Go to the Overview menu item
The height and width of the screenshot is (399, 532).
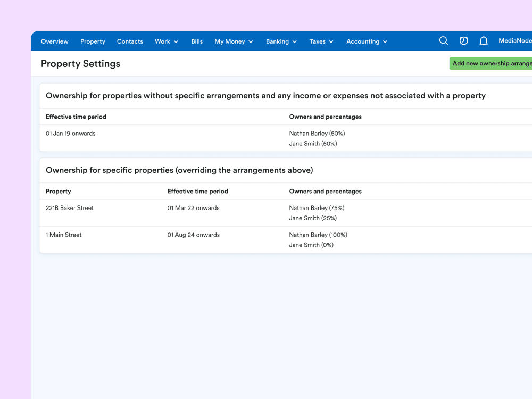[x=55, y=41]
